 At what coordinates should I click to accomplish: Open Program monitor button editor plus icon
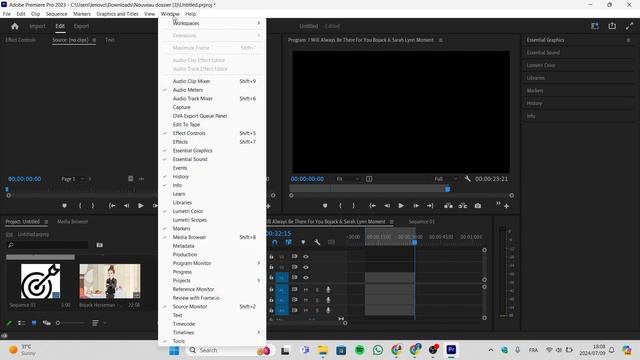click(506, 206)
